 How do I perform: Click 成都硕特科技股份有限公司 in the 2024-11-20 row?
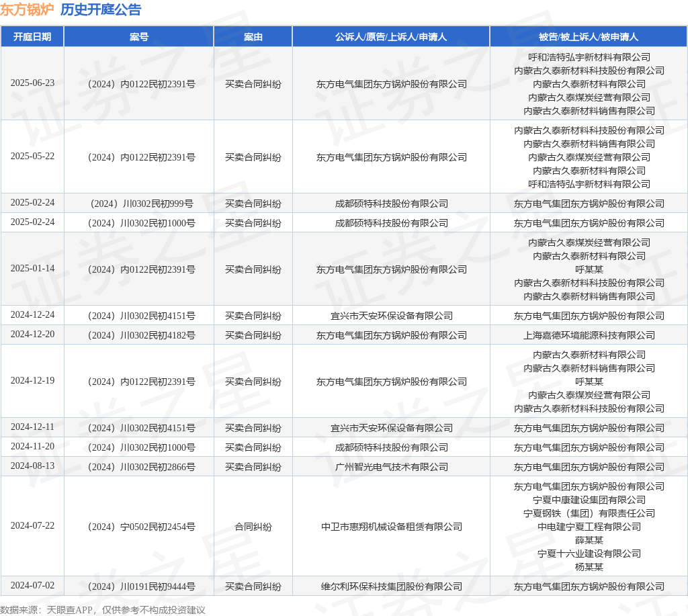[392, 447]
